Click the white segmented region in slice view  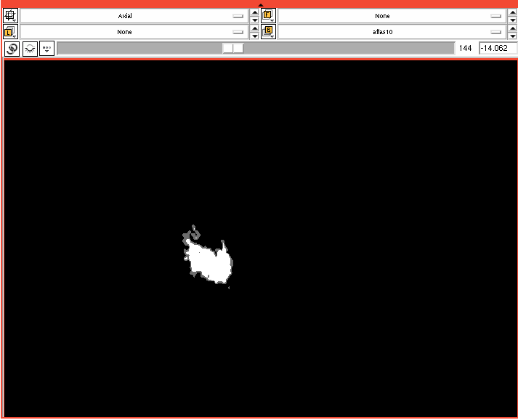(x=211, y=264)
